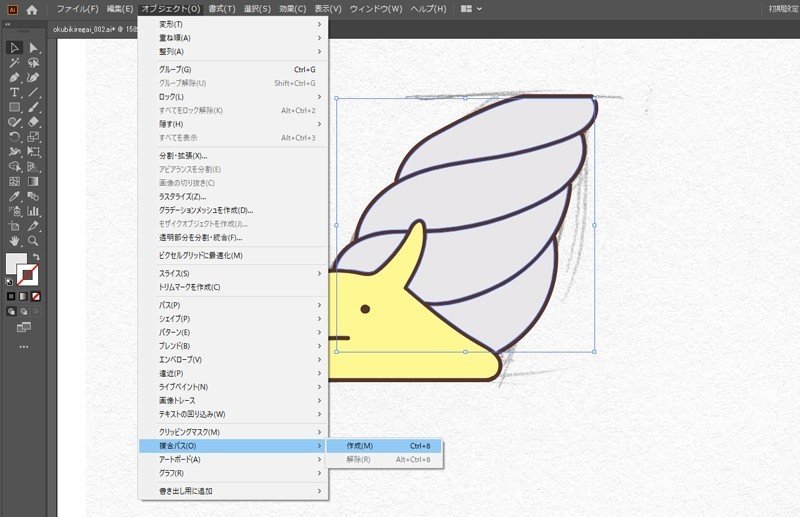800x517 pixels.
Task: Apply solid Color mode button
Action: tap(11, 296)
